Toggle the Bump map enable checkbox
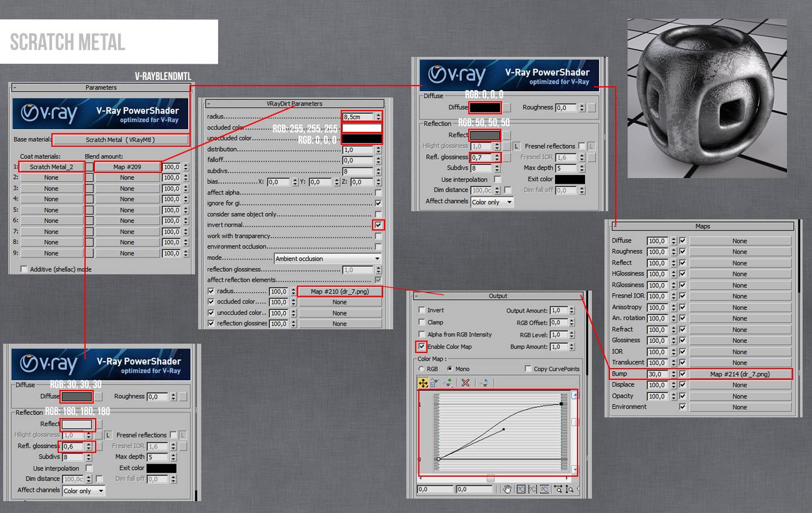The image size is (812, 513). click(683, 374)
